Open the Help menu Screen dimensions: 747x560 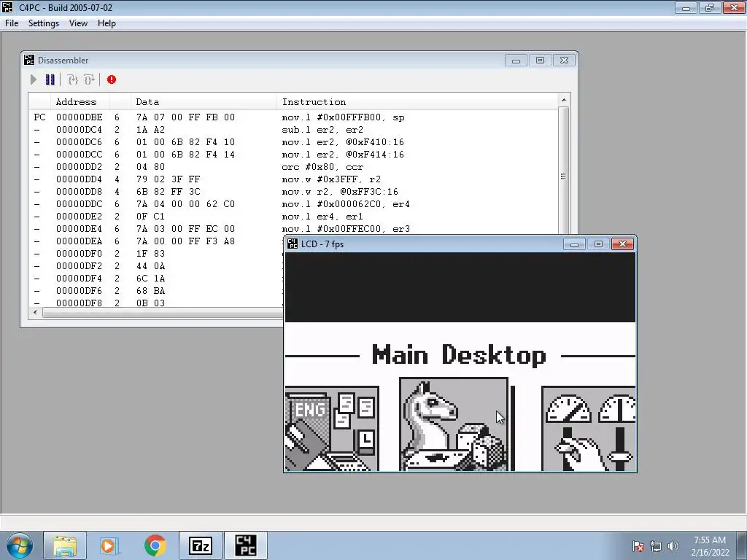coord(107,23)
